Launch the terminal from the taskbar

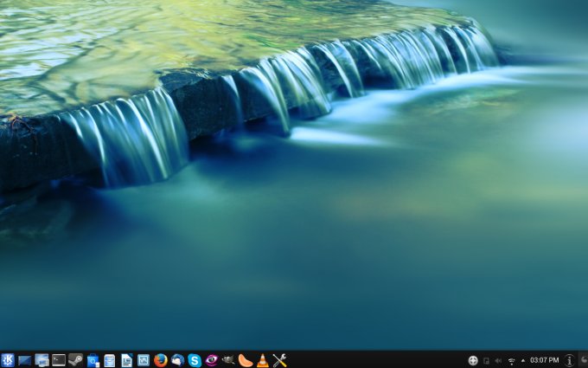[x=59, y=360]
